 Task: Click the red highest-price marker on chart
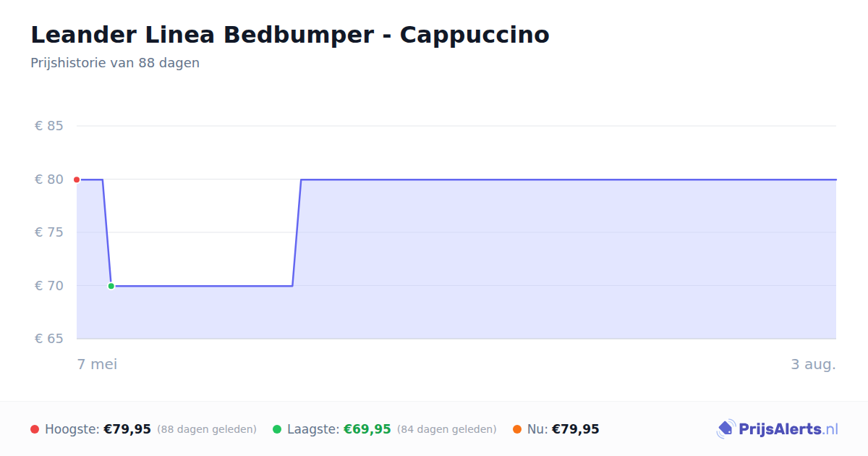coord(77,180)
